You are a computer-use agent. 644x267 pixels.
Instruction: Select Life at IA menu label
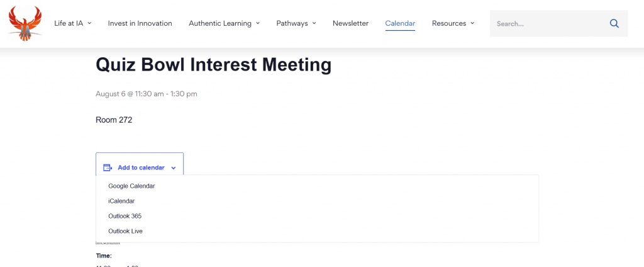pos(69,23)
